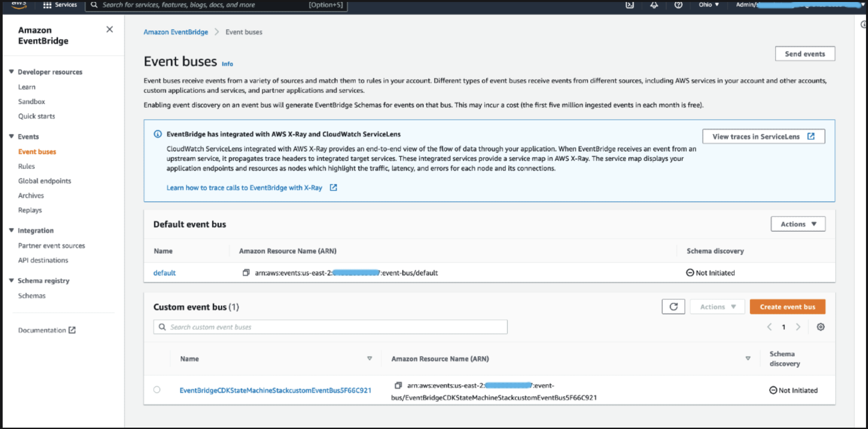
Task: Click Create event bus button
Action: 788,306
